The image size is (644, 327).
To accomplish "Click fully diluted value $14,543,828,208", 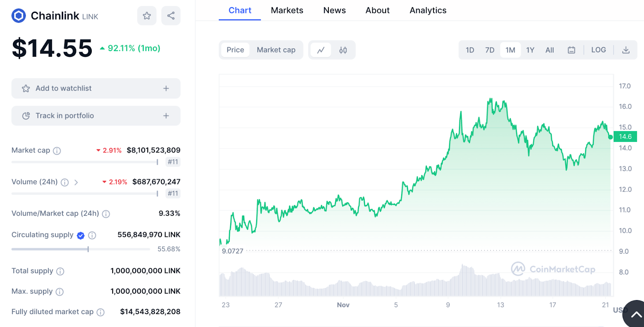I will coord(150,312).
